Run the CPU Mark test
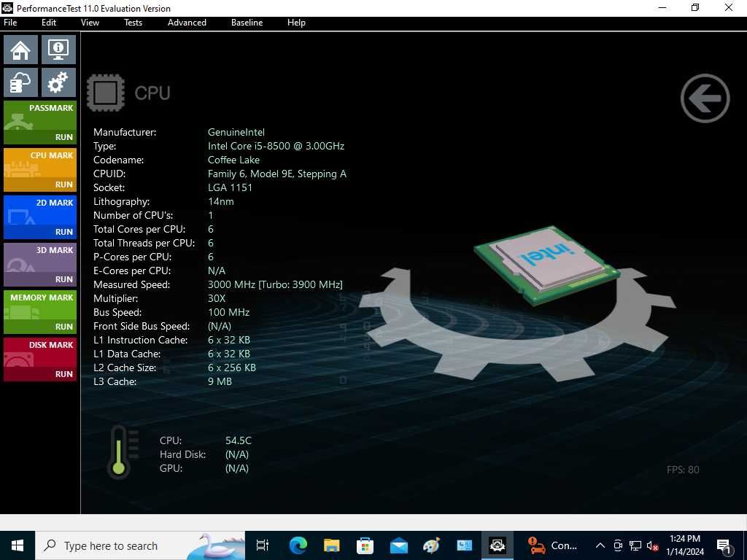747x560 pixels. pos(40,170)
